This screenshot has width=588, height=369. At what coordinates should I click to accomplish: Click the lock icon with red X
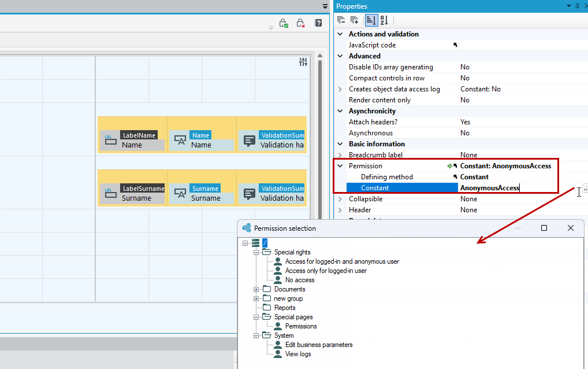click(x=300, y=23)
